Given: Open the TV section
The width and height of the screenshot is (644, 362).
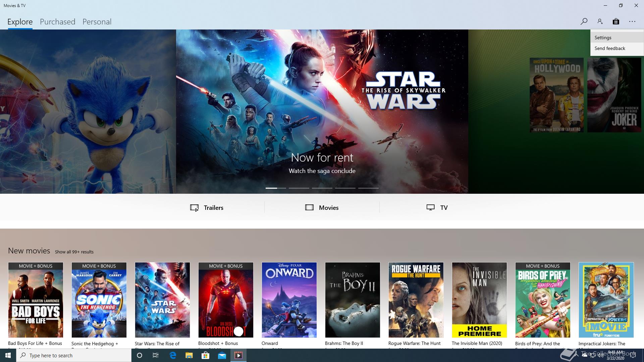Looking at the screenshot, I should coord(437,207).
